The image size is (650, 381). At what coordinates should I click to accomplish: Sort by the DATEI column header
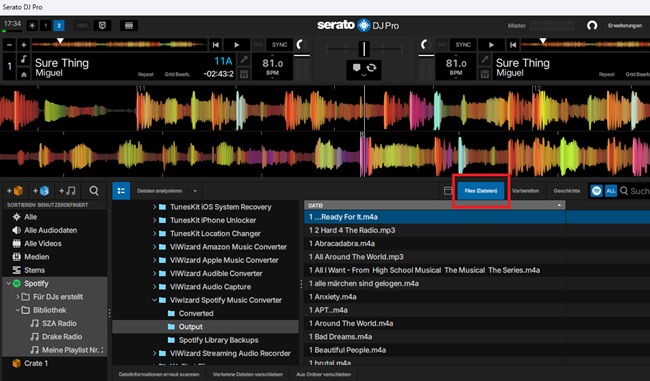pyautogui.click(x=434, y=205)
